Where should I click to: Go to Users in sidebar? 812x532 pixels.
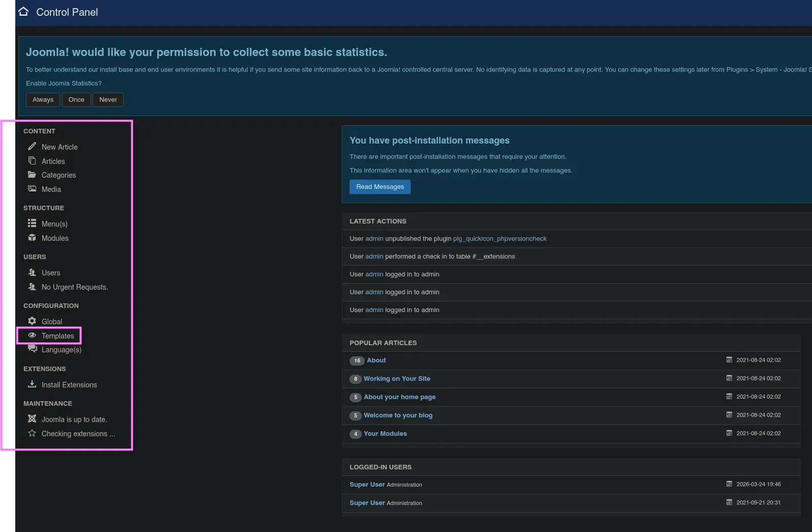coord(50,273)
